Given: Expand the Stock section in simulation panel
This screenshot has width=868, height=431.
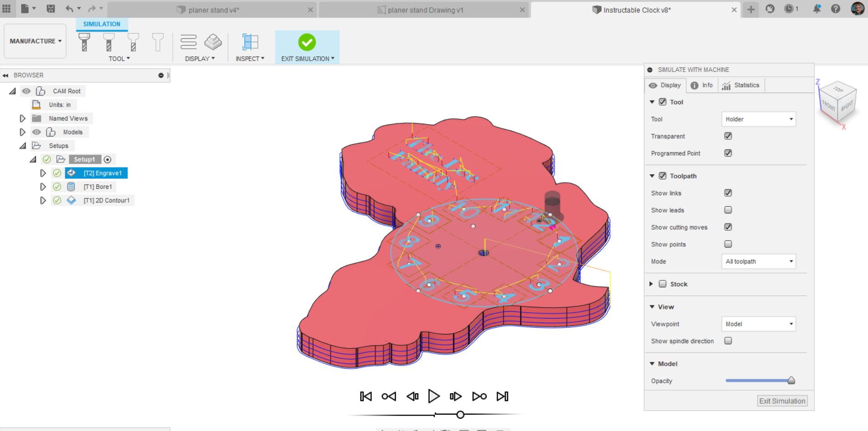Looking at the screenshot, I should (651, 284).
